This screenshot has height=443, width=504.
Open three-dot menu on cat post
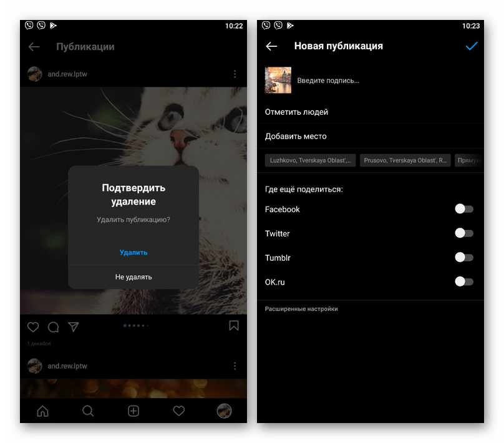pyautogui.click(x=235, y=74)
